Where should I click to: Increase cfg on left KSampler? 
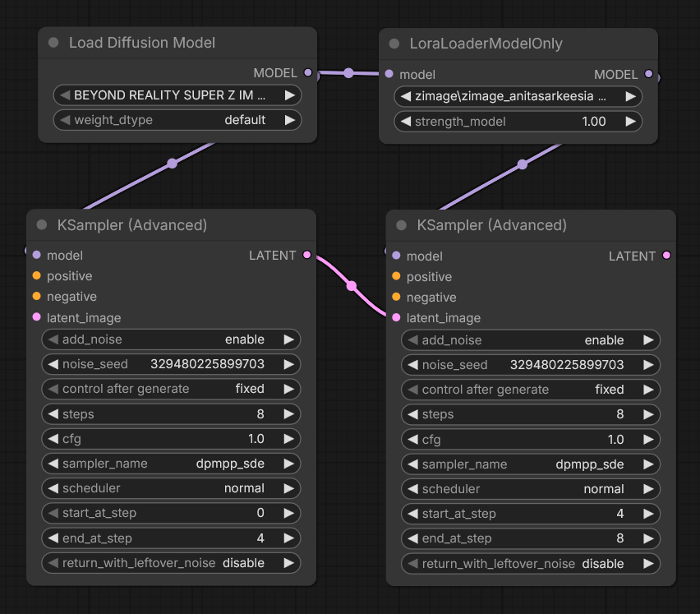tap(289, 439)
